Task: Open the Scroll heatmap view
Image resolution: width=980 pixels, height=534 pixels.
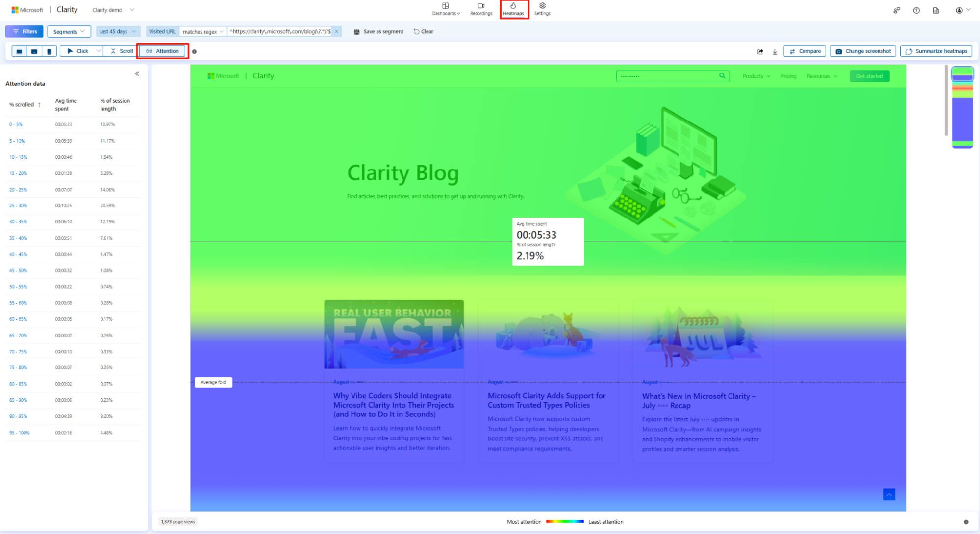Action: click(120, 51)
